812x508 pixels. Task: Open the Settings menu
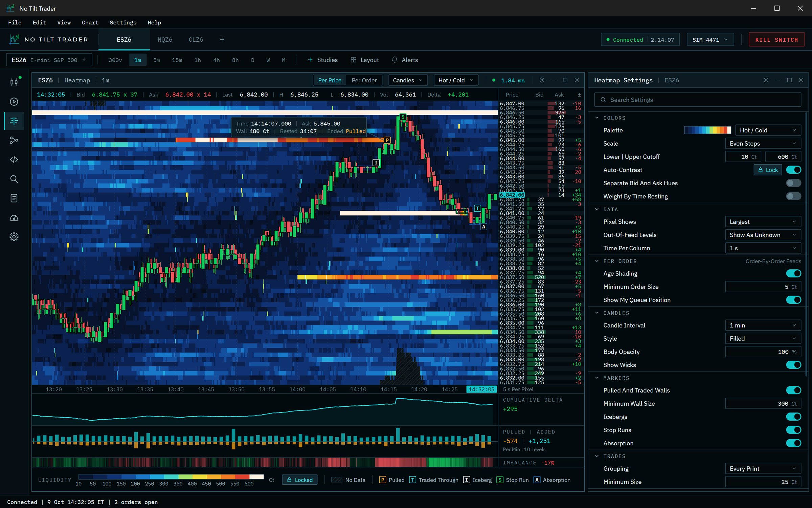click(x=123, y=23)
